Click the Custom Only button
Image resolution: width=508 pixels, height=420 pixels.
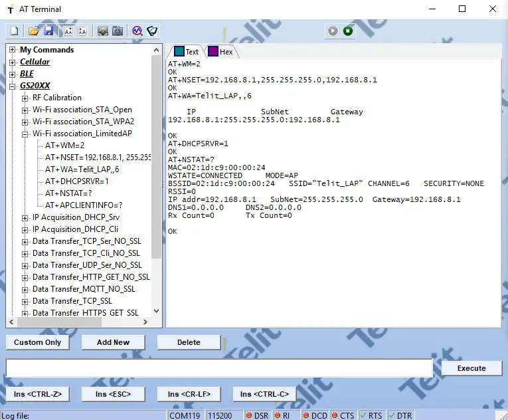[38, 342]
